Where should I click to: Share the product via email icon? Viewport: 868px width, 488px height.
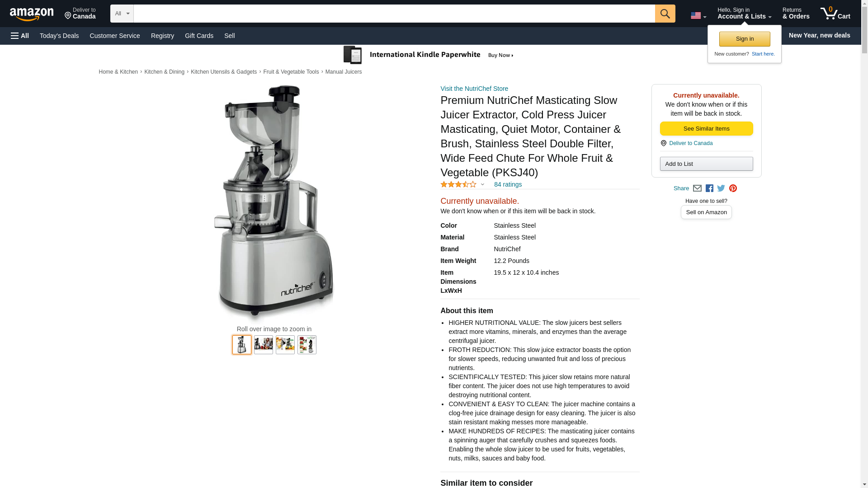click(697, 188)
